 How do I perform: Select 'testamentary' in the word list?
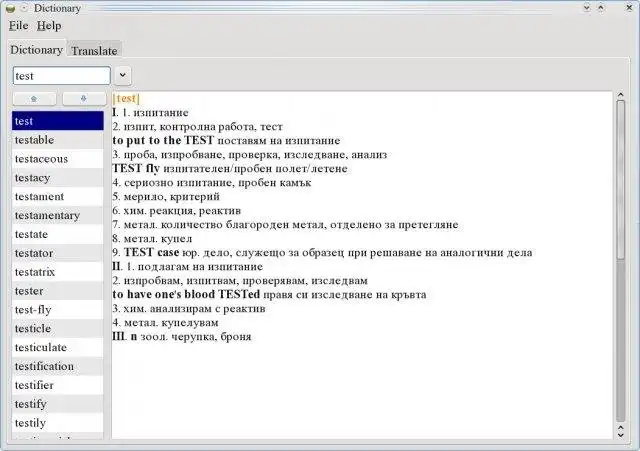click(x=58, y=215)
